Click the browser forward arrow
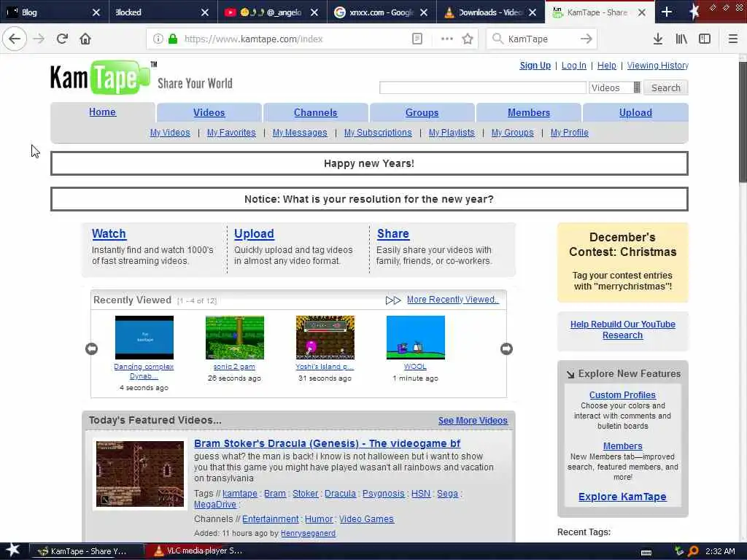747x560 pixels. pos(39,39)
